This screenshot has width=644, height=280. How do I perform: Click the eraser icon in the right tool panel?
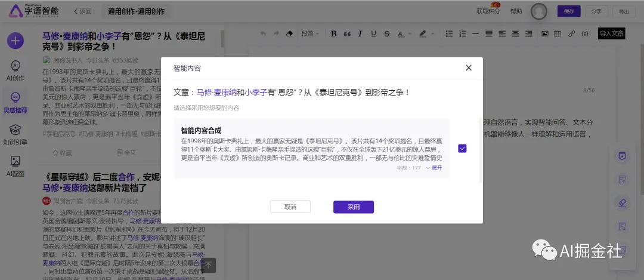[622, 203]
